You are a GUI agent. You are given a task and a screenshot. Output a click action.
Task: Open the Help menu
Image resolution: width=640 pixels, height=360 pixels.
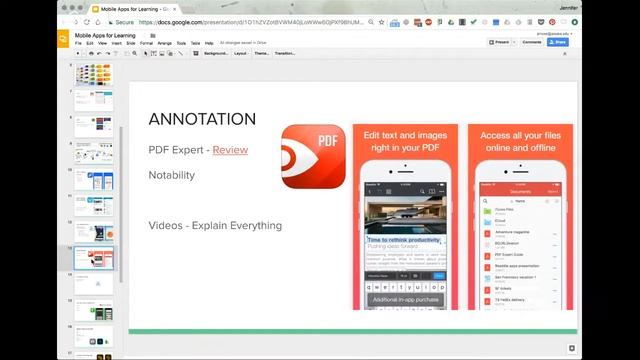[209, 43]
